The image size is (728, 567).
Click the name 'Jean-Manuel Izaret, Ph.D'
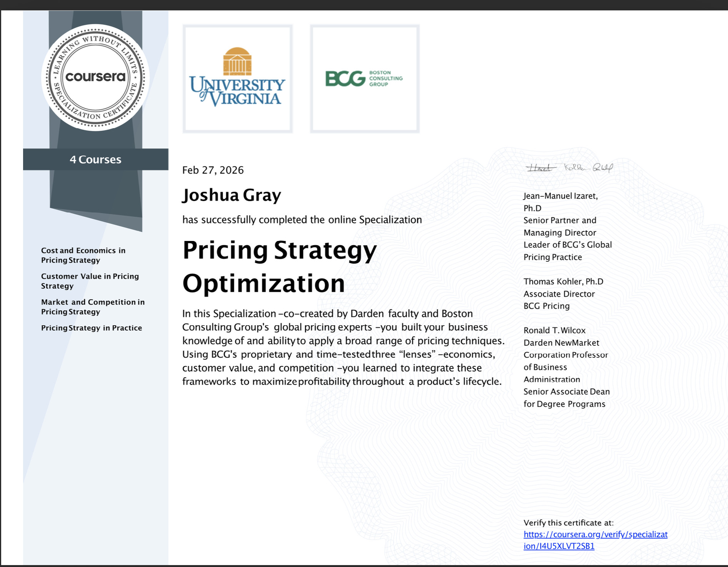pyautogui.click(x=561, y=202)
